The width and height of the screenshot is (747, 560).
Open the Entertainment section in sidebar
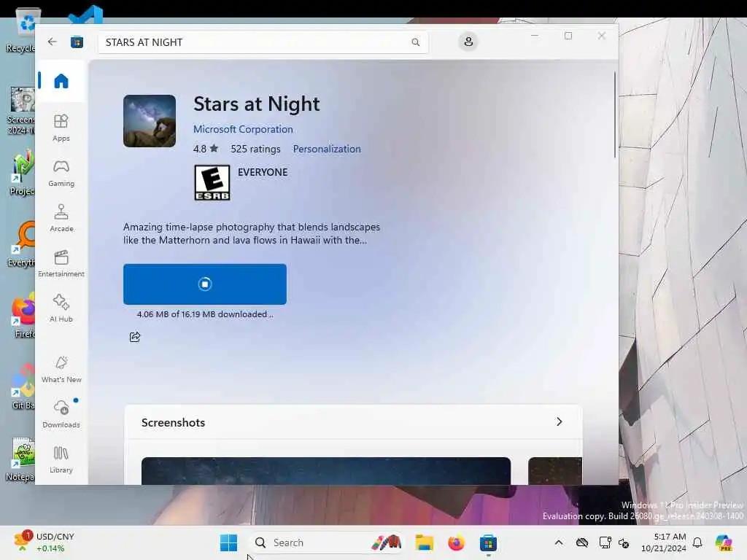[x=61, y=263]
